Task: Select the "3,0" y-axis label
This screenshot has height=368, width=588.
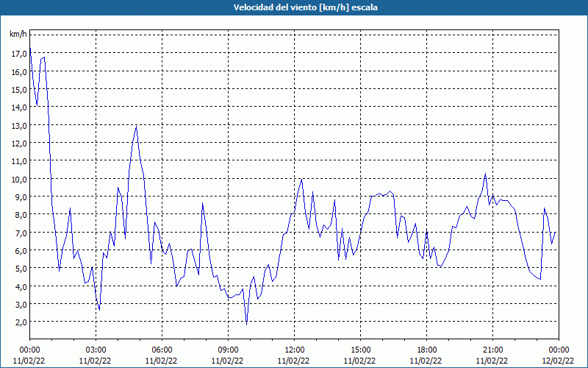Action: pyautogui.click(x=21, y=305)
